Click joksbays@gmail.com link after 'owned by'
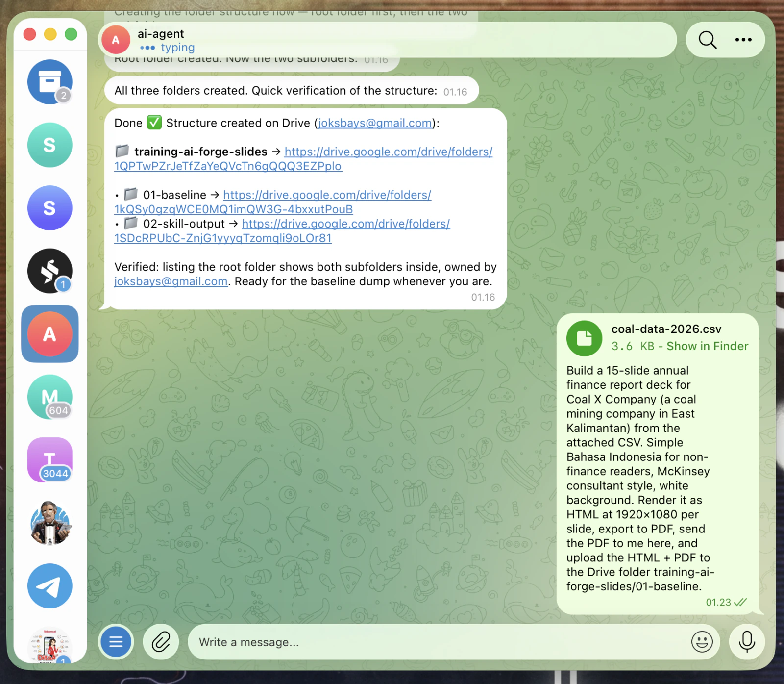This screenshot has height=684, width=784. (x=171, y=281)
